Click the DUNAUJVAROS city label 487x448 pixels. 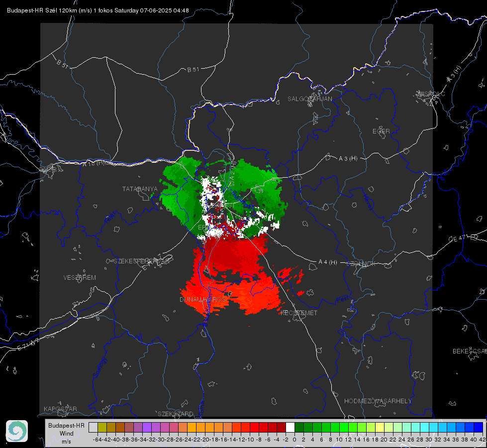point(203,299)
